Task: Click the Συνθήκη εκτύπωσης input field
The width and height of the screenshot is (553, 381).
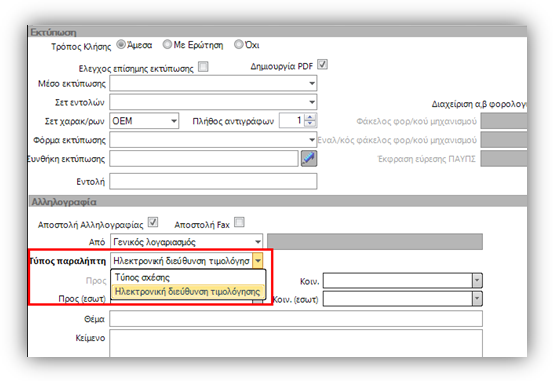Action: pos(204,158)
